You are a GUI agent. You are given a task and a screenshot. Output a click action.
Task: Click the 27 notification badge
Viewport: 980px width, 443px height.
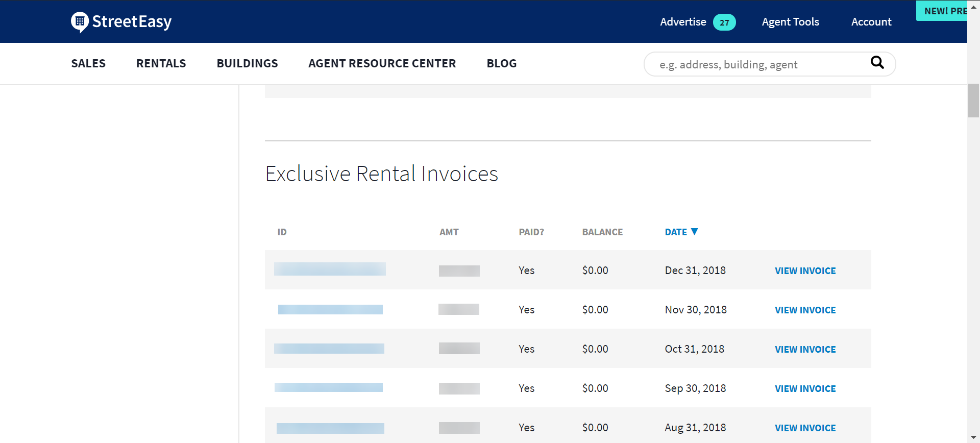tap(724, 22)
